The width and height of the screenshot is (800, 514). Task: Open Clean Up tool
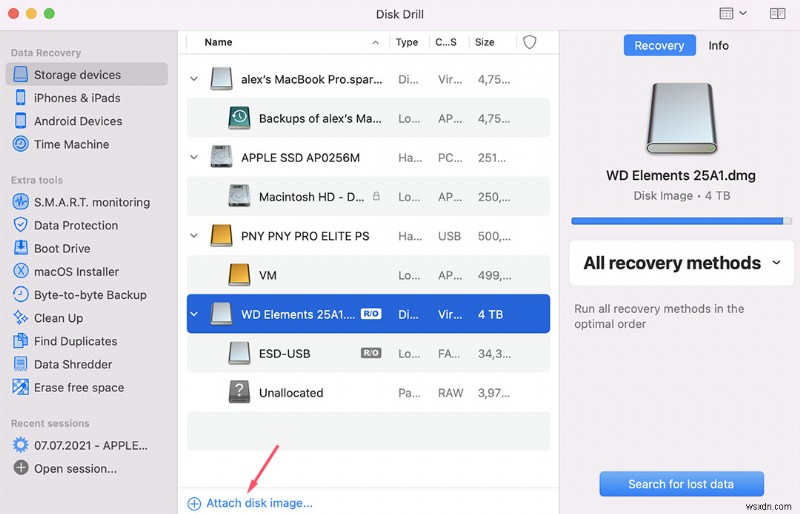58,318
